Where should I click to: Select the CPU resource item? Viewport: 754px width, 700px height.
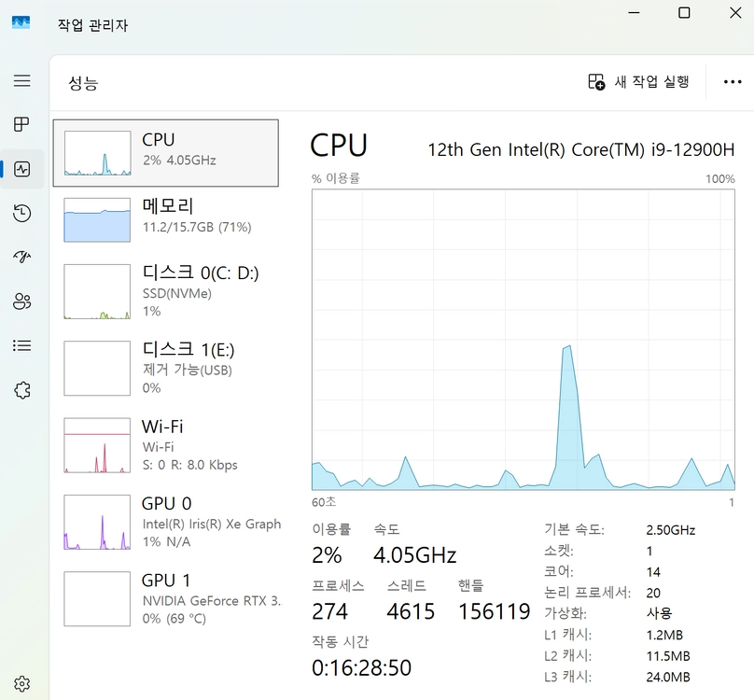pos(165,153)
